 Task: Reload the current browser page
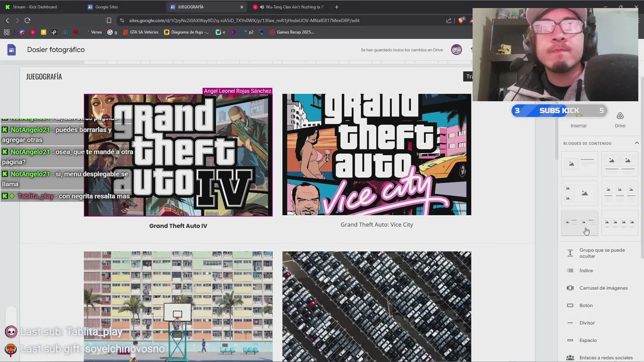pos(27,21)
